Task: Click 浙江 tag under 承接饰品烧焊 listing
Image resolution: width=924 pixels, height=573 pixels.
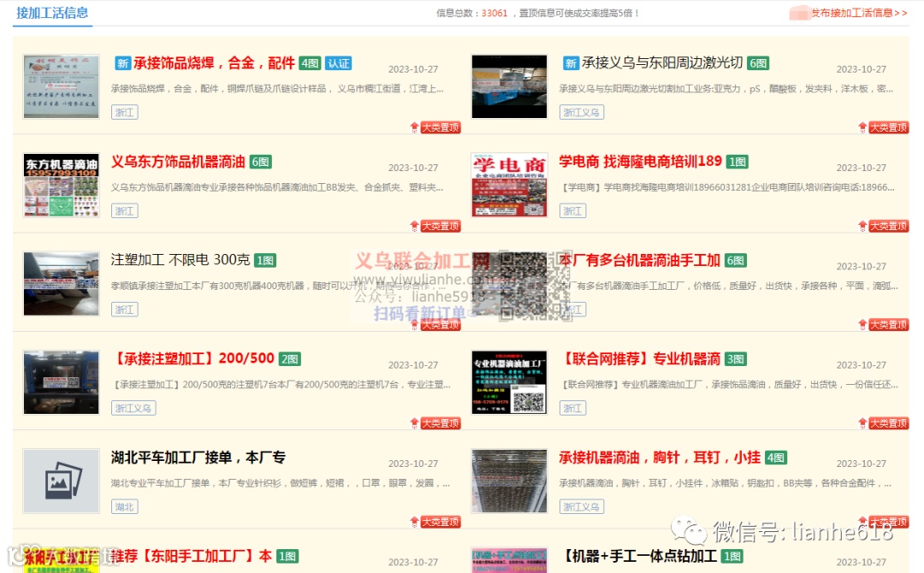Action: click(124, 112)
